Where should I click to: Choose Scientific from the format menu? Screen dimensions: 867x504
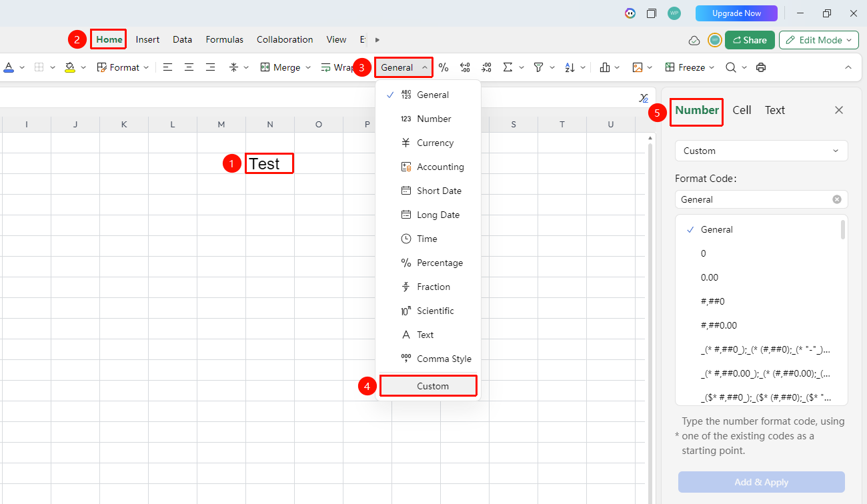point(428,311)
